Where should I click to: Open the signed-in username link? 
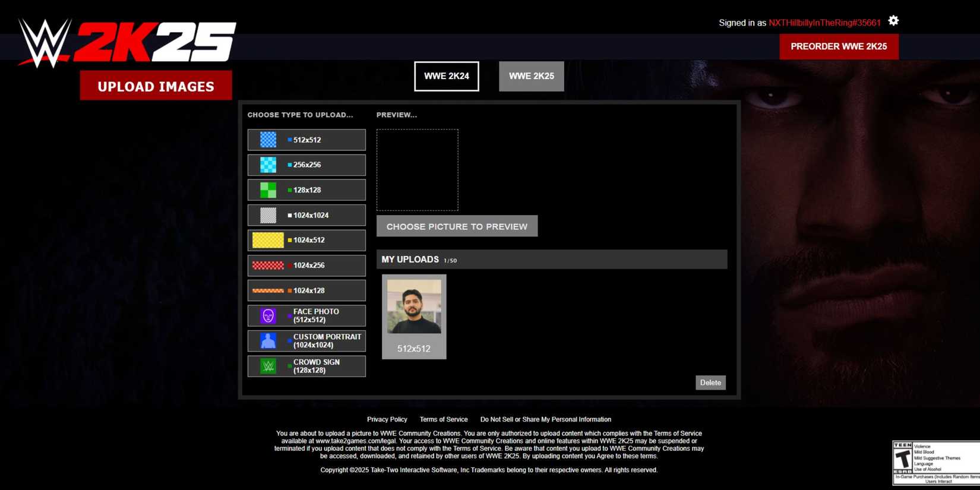click(824, 23)
